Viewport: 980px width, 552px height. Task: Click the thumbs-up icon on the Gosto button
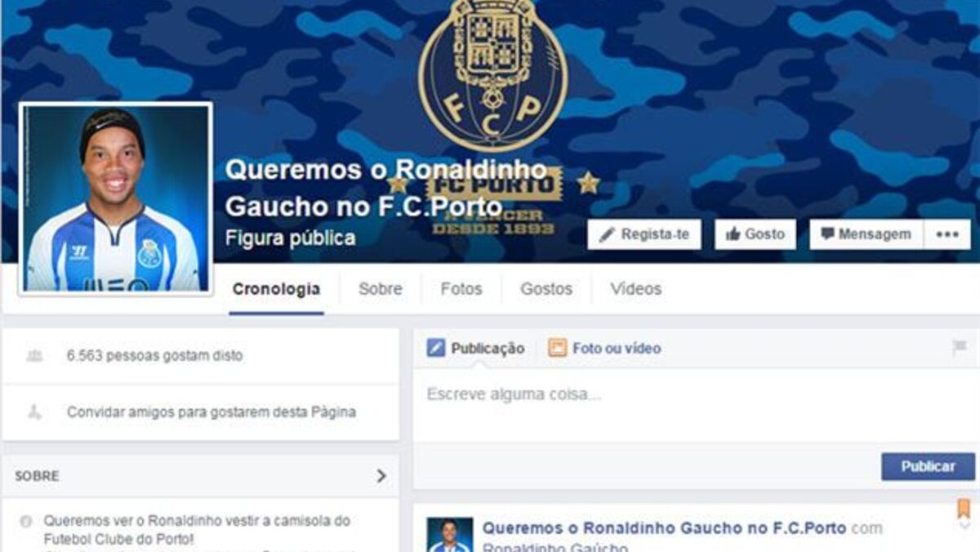[x=733, y=234]
